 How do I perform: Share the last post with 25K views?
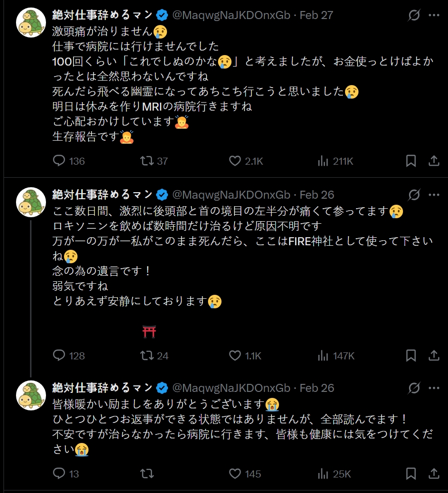tap(434, 473)
